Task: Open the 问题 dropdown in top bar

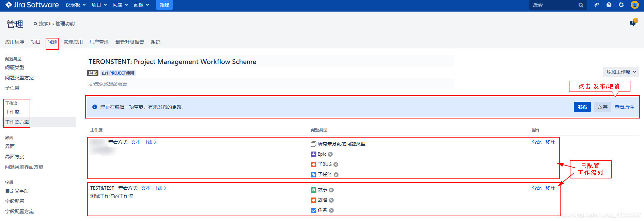Action: (x=120, y=5)
